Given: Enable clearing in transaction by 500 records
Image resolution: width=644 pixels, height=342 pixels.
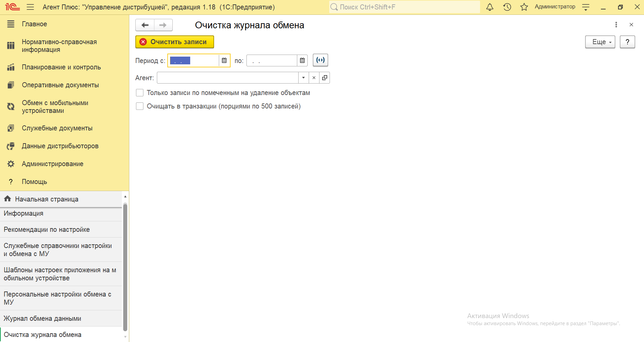Looking at the screenshot, I should 140,106.
